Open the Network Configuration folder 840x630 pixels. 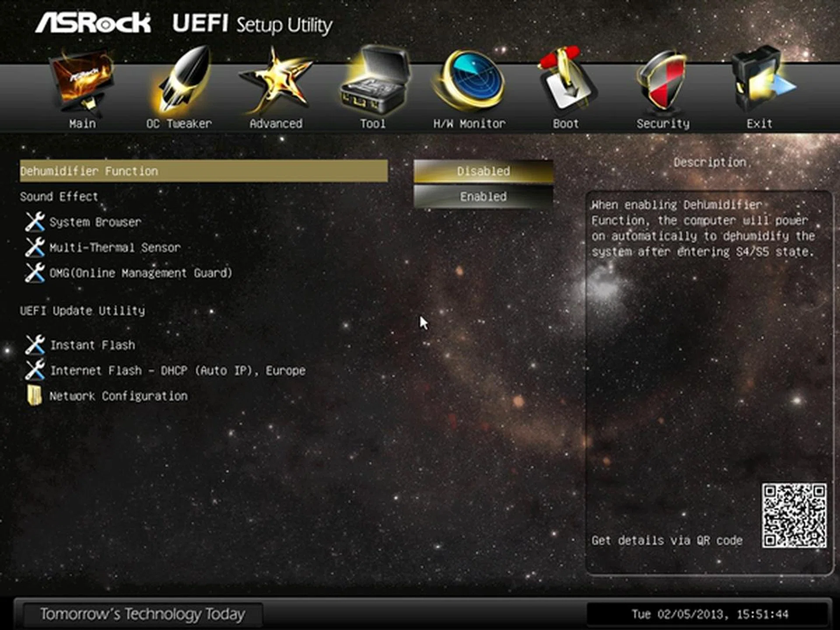pos(118,396)
